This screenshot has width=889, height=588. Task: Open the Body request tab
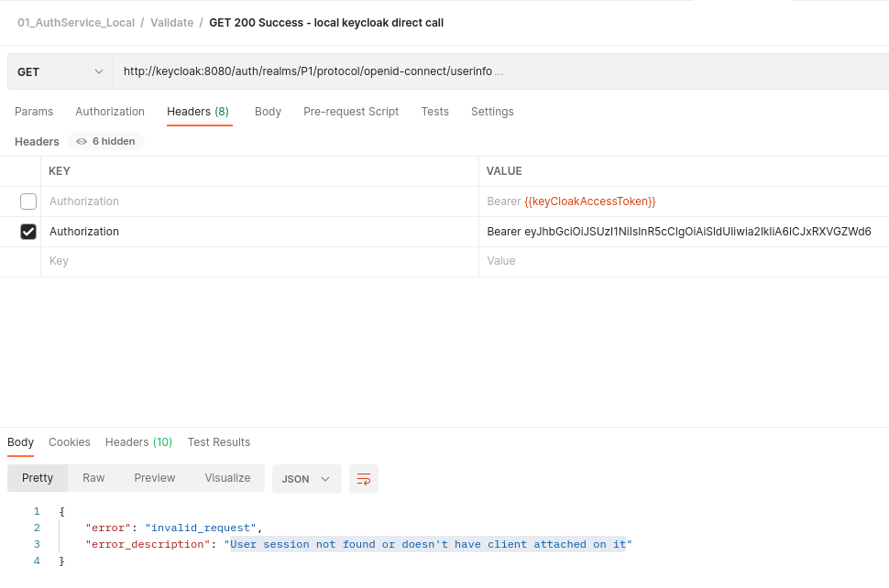(268, 111)
